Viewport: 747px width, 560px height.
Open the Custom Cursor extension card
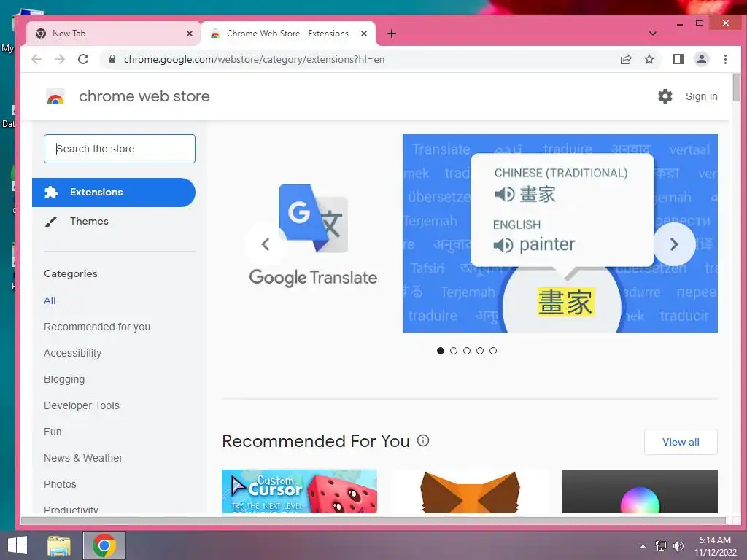pos(299,491)
